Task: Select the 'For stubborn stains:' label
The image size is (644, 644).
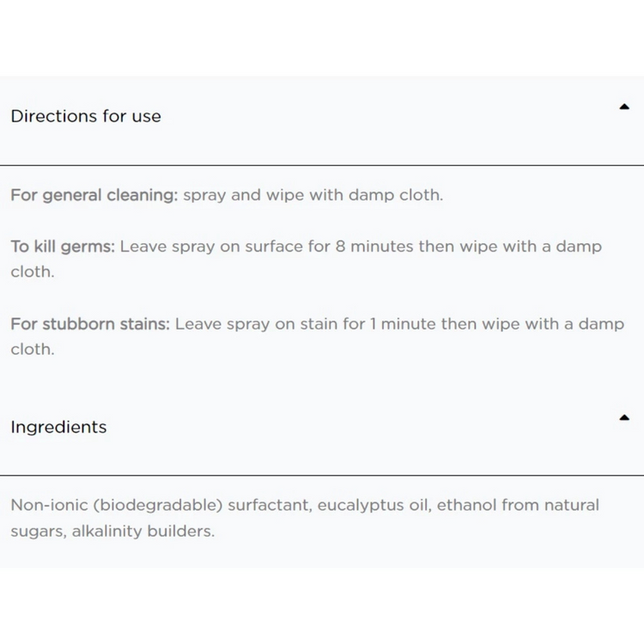Action: click(90, 325)
